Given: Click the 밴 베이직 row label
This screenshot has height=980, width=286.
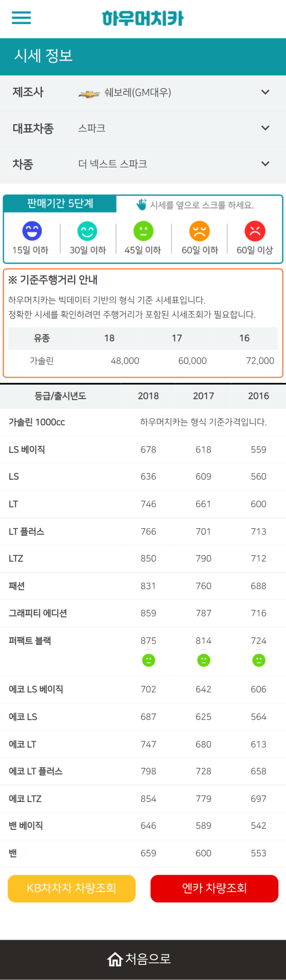Looking at the screenshot, I should tap(26, 826).
